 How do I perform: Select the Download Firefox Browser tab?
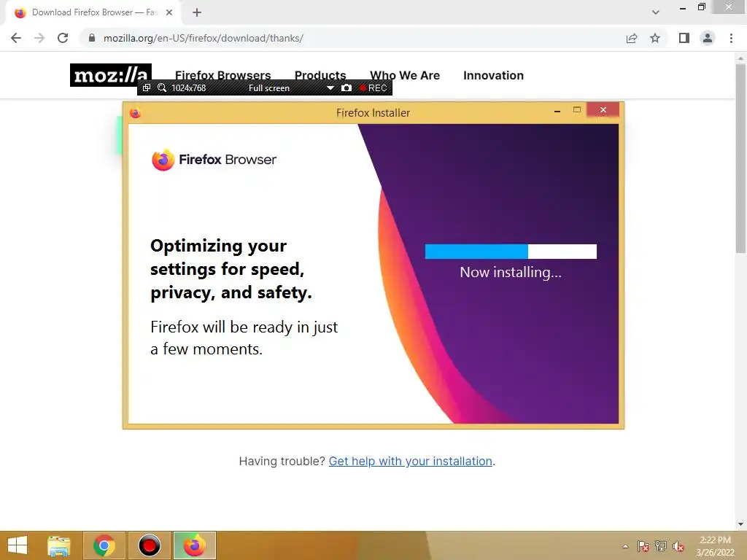(93, 12)
